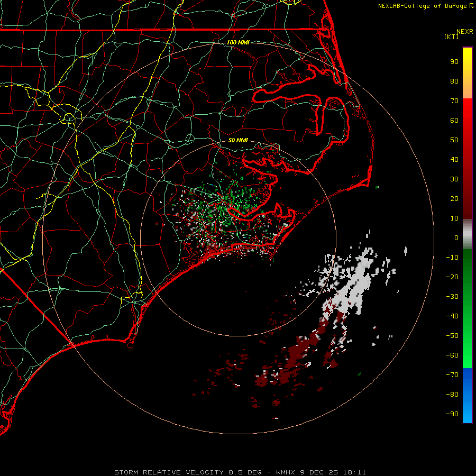Select the -80 value on the velocity scale
Viewport: 476px width, 476px height.
coord(452,395)
